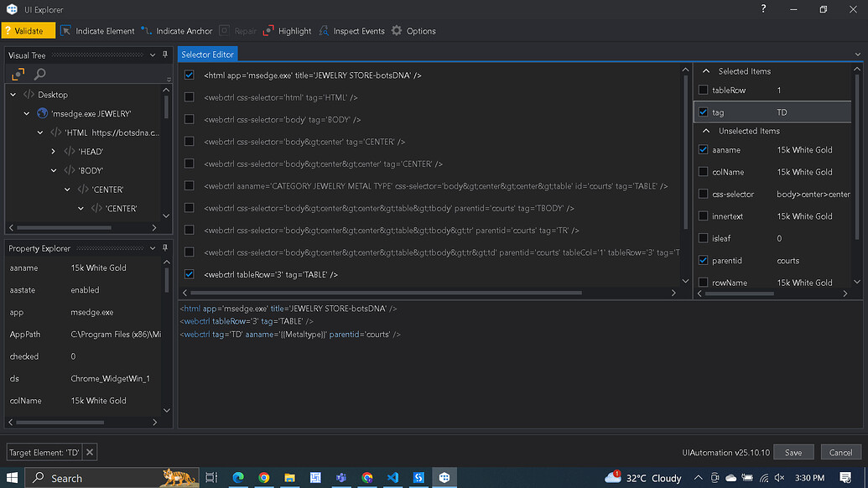Check the innertext attribute checkbox
This screenshot has height=488, width=868.
[703, 215]
